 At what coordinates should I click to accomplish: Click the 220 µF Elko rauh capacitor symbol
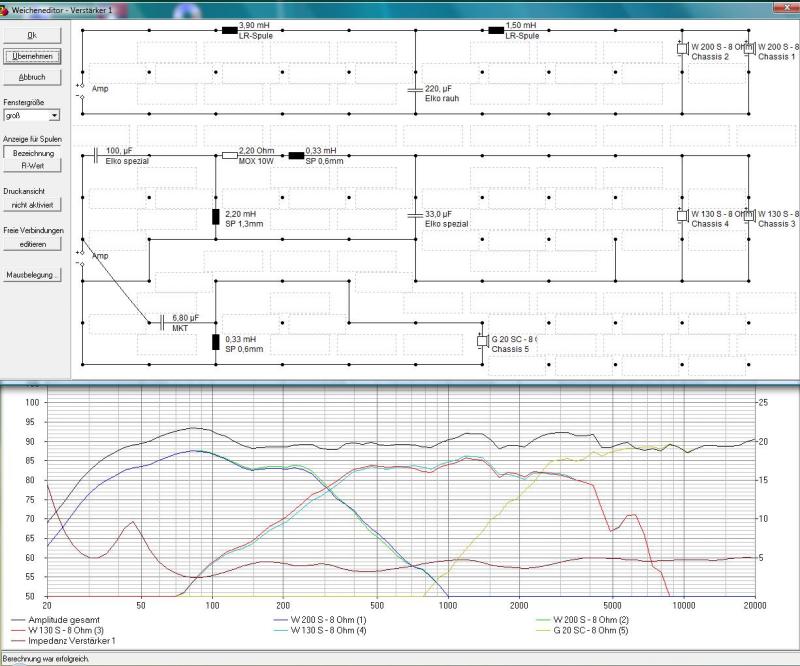tap(415, 90)
